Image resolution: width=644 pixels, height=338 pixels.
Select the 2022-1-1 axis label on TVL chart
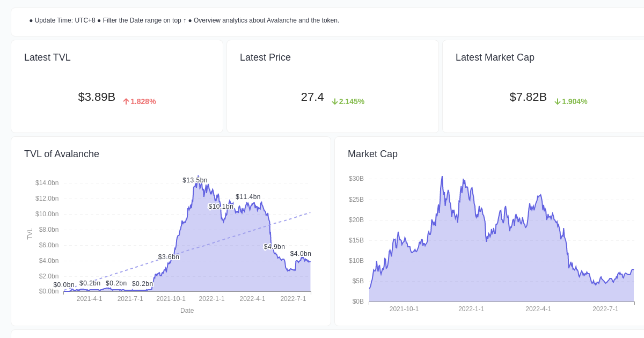click(211, 299)
